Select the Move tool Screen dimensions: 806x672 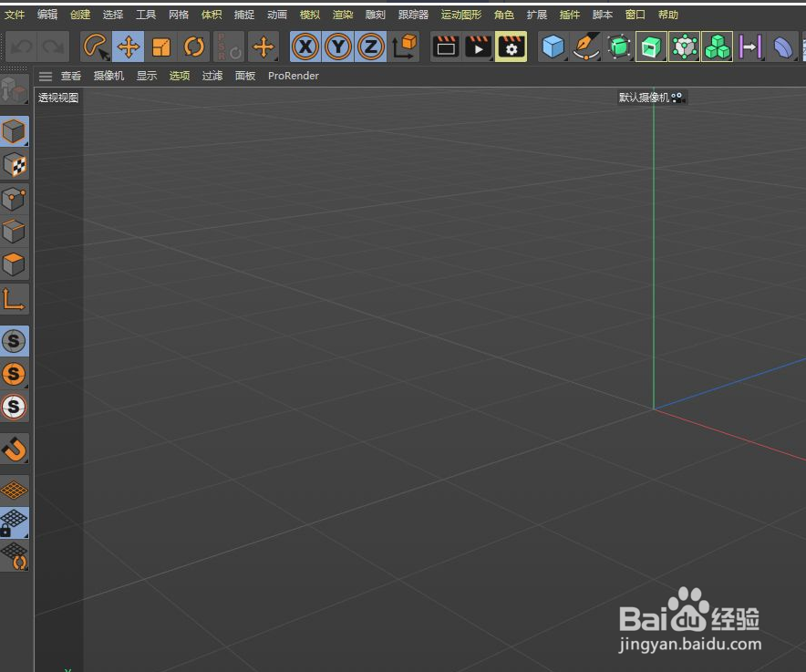click(x=128, y=47)
